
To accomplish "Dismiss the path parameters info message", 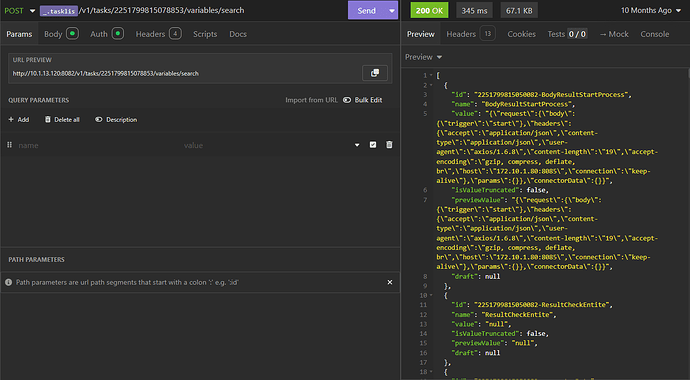I will [x=389, y=282].
